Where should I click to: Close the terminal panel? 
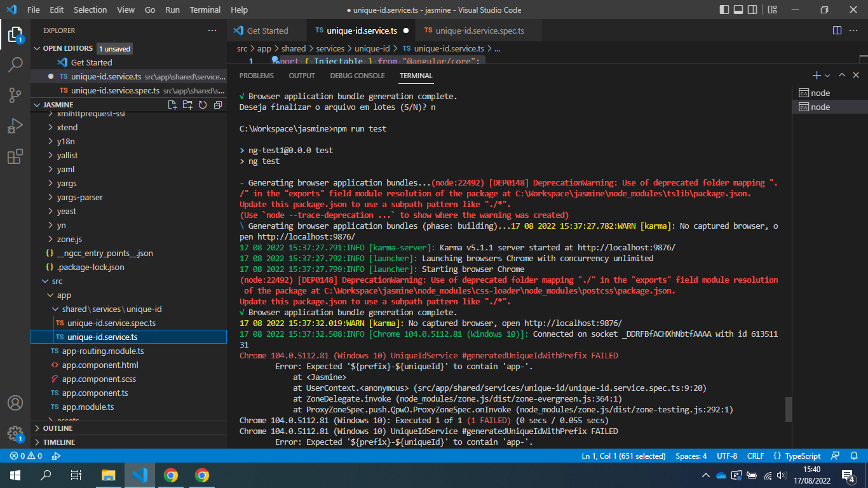tap(857, 75)
